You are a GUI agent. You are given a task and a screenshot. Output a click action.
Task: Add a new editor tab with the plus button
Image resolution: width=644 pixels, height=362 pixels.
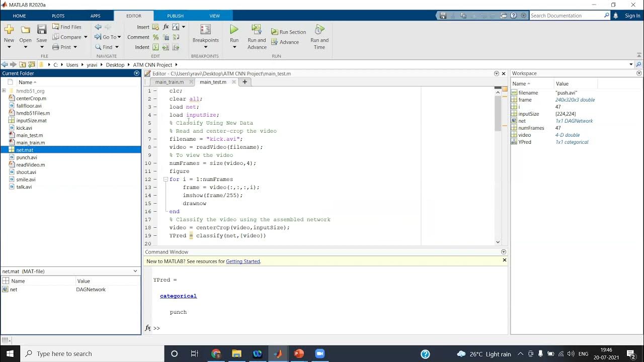pos(245,82)
